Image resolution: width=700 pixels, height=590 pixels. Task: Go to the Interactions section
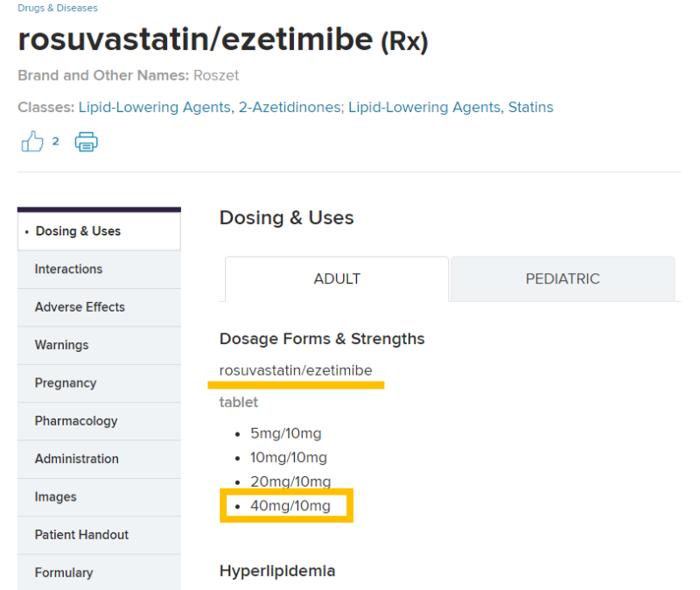coord(68,269)
